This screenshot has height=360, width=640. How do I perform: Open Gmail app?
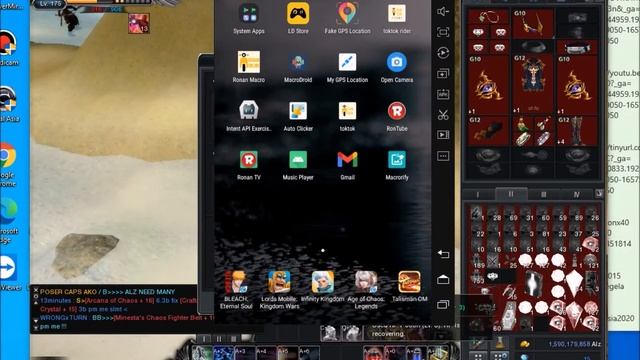pyautogui.click(x=347, y=160)
